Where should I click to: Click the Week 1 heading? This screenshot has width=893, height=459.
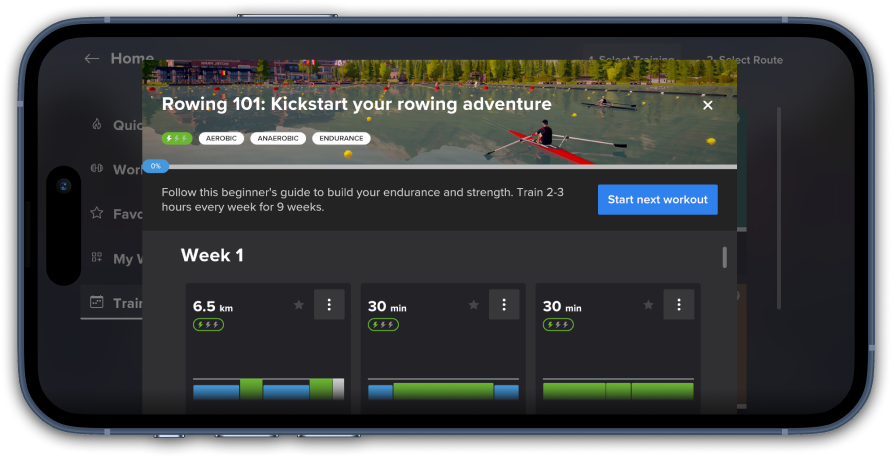coord(212,255)
